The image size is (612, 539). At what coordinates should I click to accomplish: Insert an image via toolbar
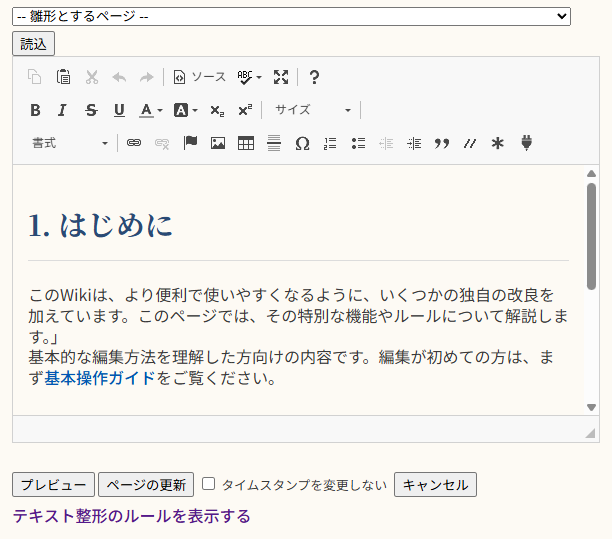(217, 143)
